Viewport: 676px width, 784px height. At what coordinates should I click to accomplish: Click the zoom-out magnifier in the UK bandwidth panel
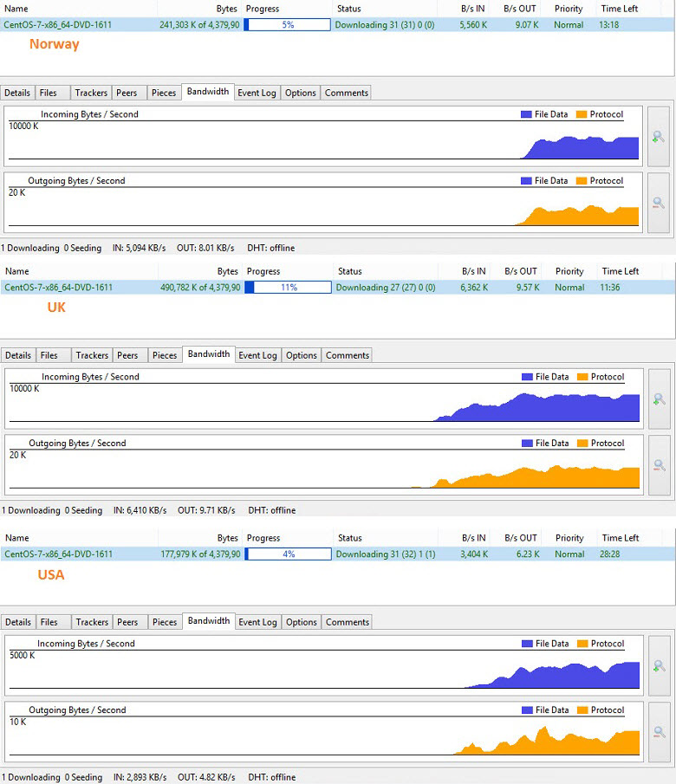click(660, 465)
